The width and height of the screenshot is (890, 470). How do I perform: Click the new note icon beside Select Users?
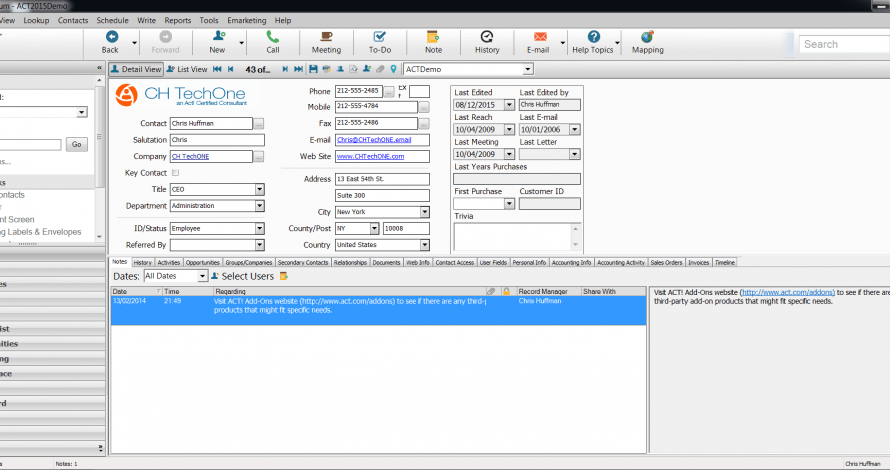click(x=284, y=276)
